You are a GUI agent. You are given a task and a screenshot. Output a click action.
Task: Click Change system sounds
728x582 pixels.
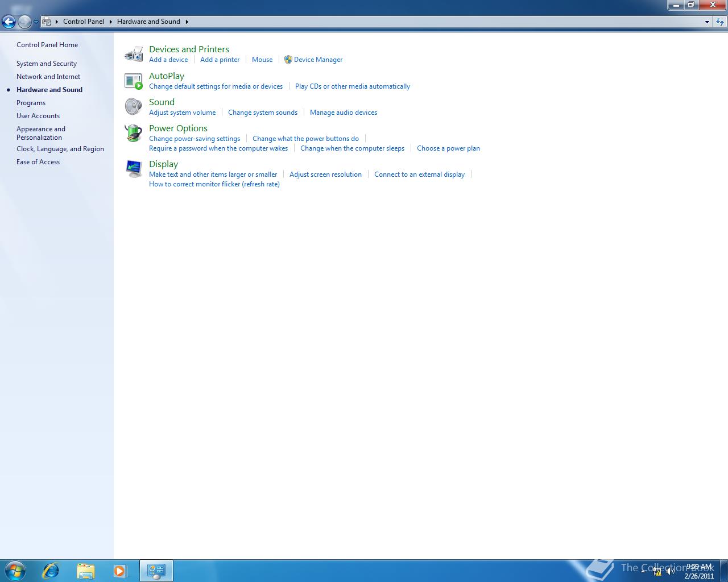263,113
